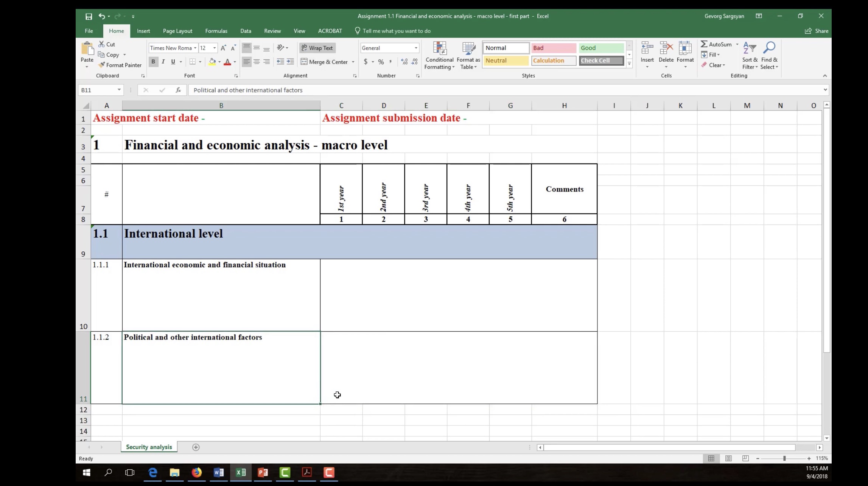Expand the Merge & Center dropdown arrow
868x486 pixels.
tap(353, 62)
